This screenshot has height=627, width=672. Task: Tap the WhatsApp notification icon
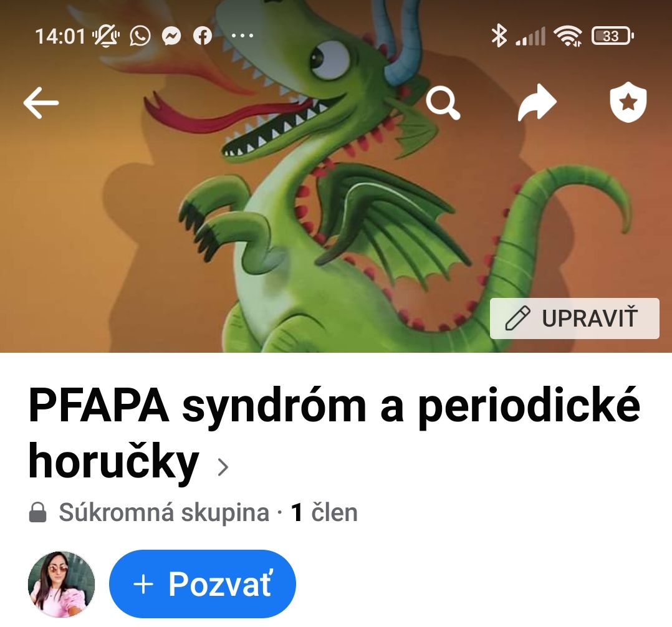pyautogui.click(x=140, y=36)
